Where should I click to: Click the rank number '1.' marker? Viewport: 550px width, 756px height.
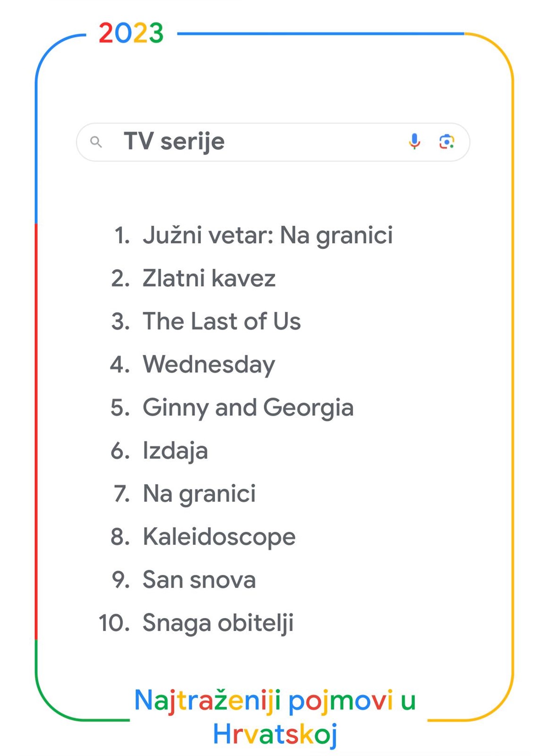click(x=122, y=235)
